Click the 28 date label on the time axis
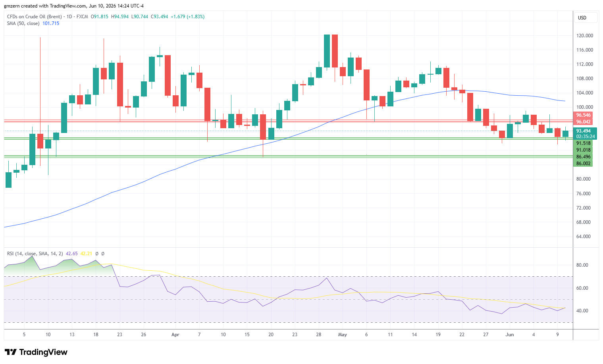603x364 pixels. (319, 335)
